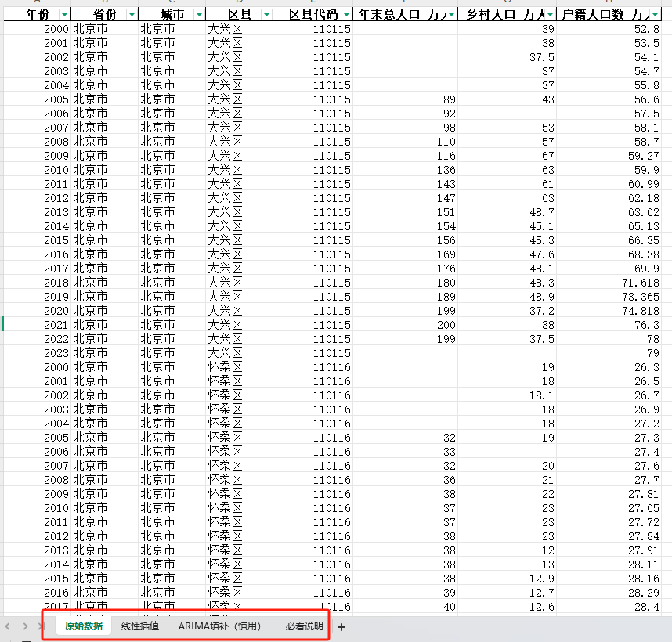Select the rural population cell showing 47.6
672x642 pixels.
507,254
